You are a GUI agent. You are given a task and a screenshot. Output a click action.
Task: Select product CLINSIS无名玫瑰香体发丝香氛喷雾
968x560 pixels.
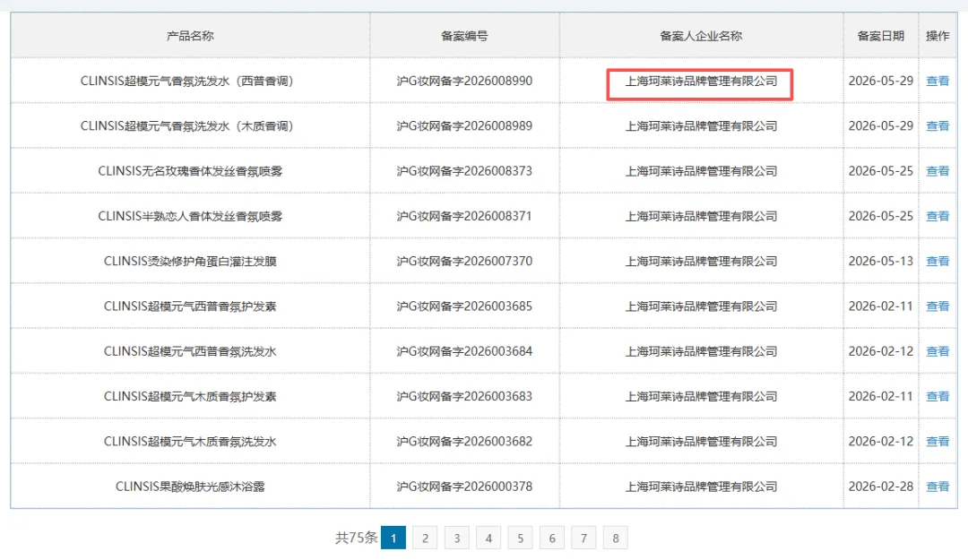(190, 171)
